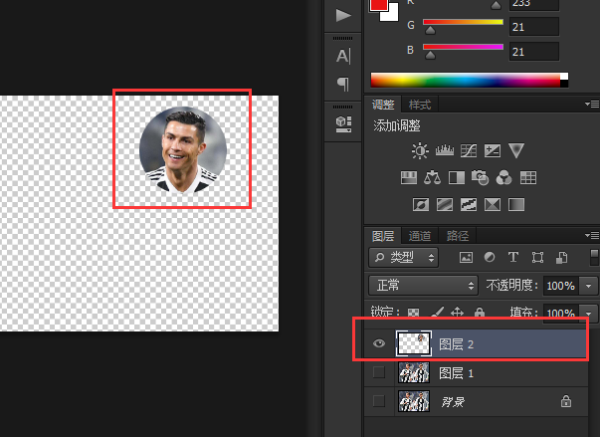Toggle visibility of 背景 layer
This screenshot has width=600, height=437.
point(379,401)
